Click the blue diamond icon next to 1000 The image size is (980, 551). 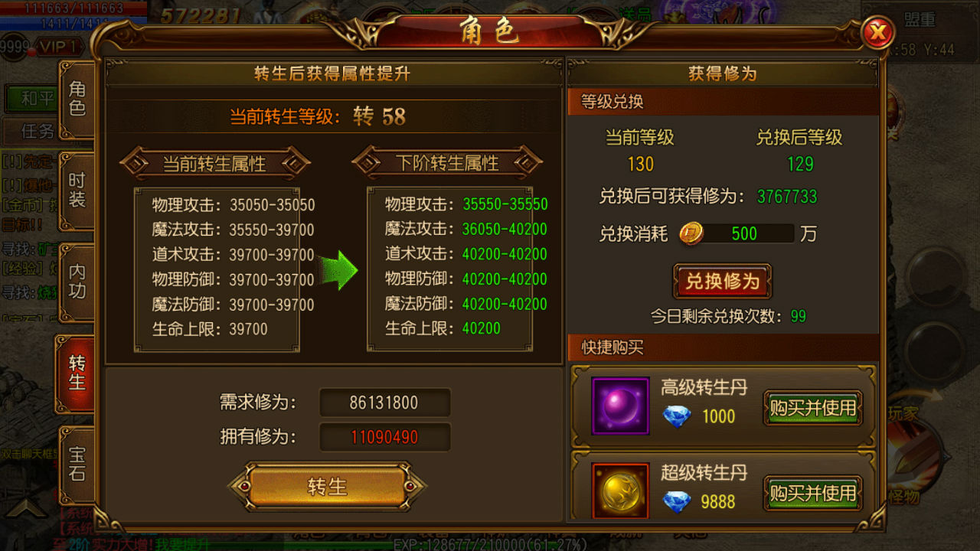677,416
